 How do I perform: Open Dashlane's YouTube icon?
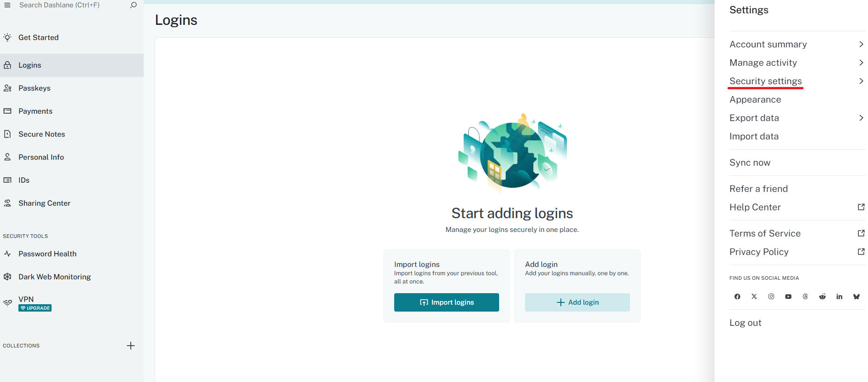[788, 297]
